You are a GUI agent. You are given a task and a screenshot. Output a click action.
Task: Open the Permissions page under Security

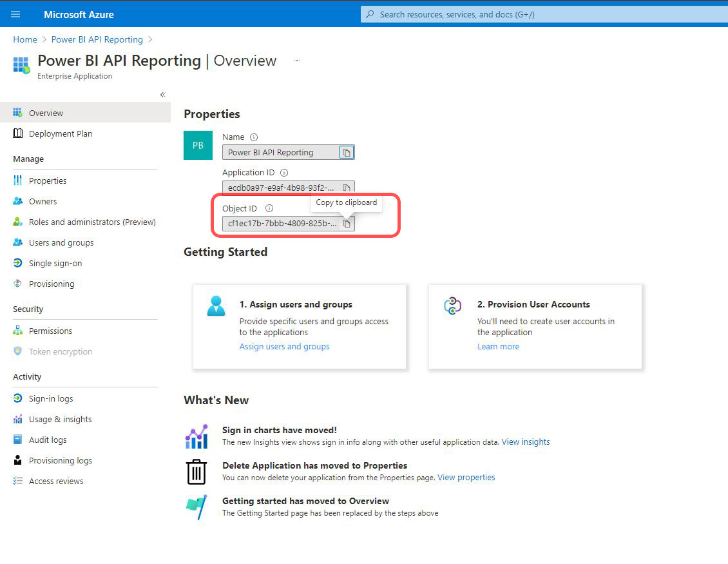click(50, 331)
